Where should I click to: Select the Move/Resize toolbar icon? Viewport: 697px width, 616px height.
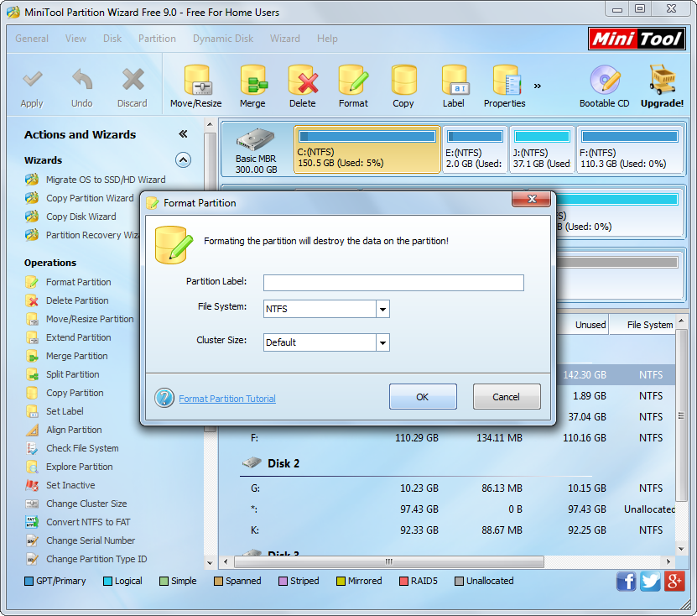coord(197,80)
